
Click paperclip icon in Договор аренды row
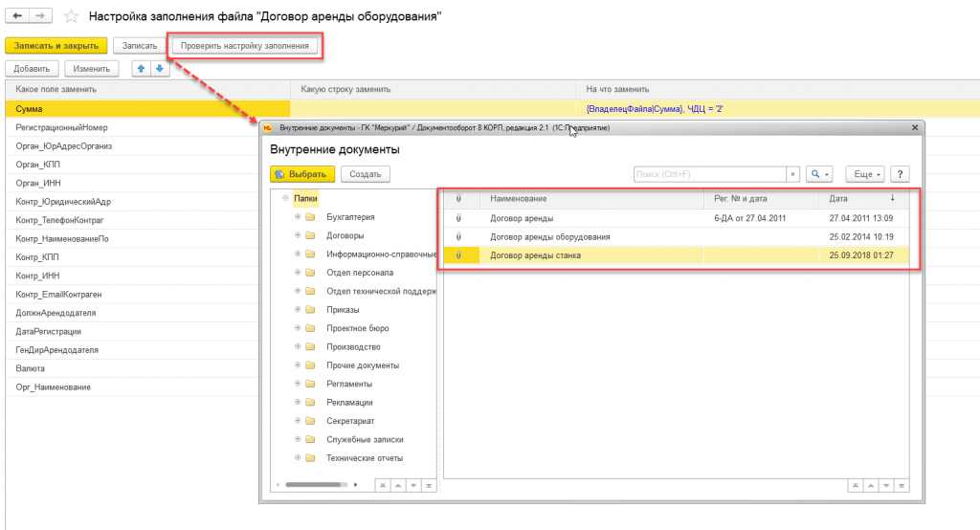click(x=458, y=218)
